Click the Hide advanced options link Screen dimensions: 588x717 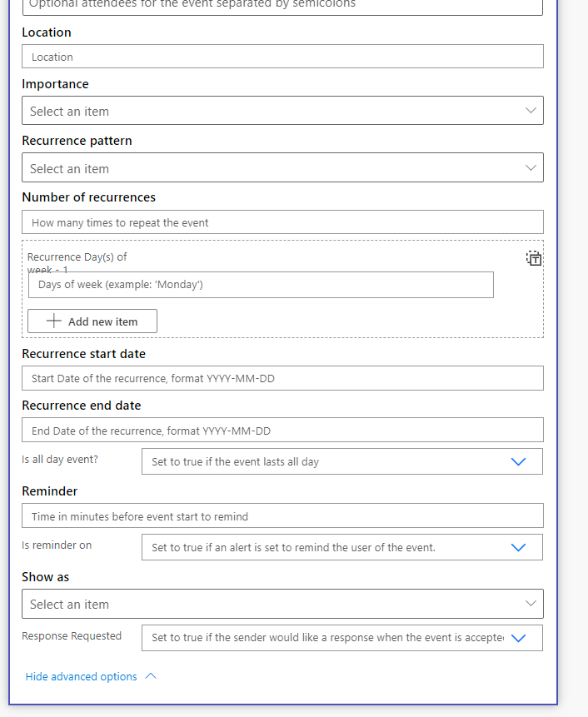[x=82, y=676]
